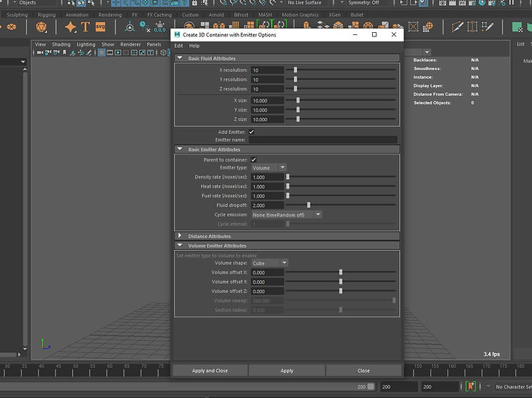532x398 pixels.
Task: Switch to the FX Caching shelf tab
Action: coord(159,15)
